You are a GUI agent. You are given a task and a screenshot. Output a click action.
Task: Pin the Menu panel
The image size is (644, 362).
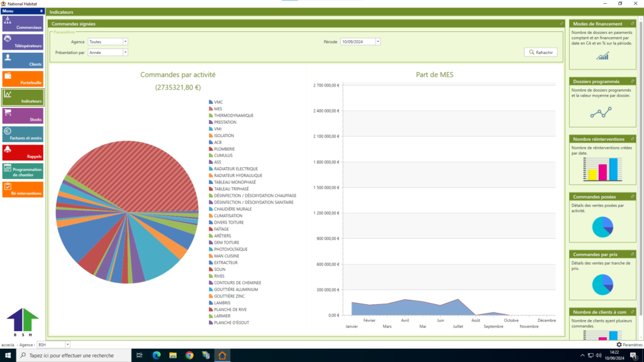click(41, 11)
